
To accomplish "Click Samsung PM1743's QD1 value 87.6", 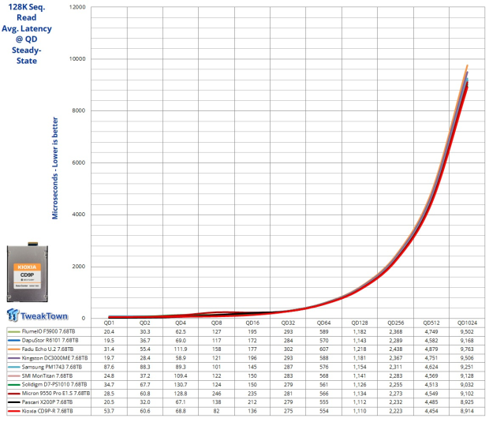I will 109,367.
